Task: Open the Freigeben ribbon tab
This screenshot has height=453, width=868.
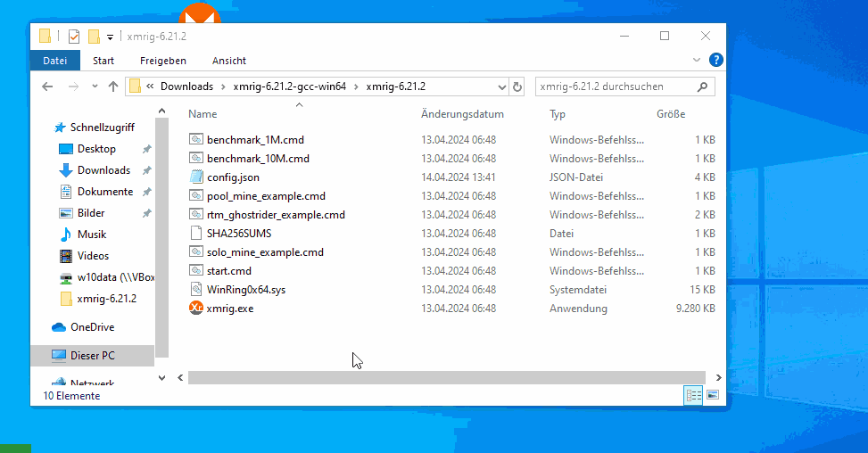Action: click(162, 61)
